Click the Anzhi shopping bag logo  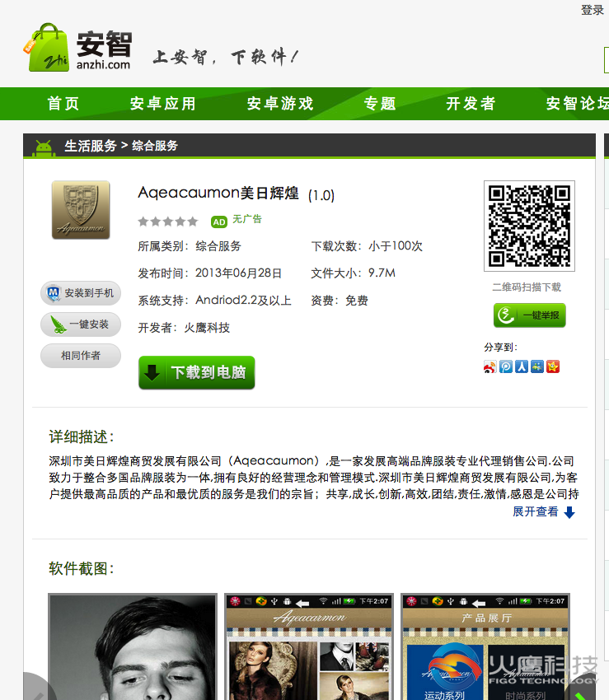point(46,47)
